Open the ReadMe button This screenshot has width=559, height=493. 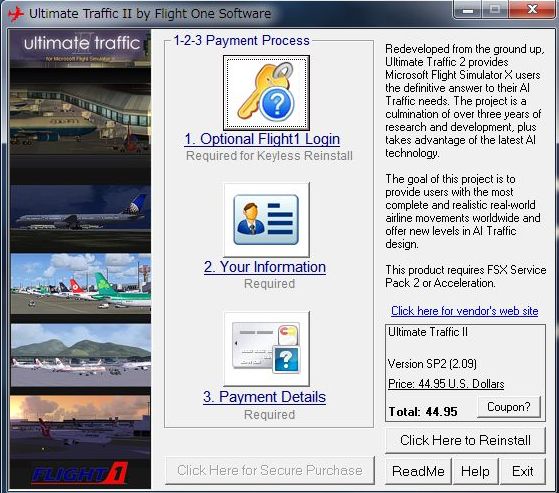point(418,471)
